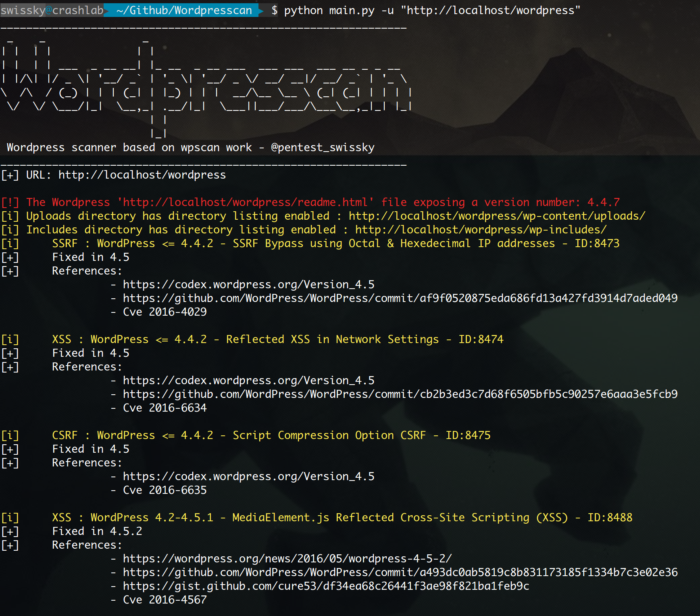
Task: Click the python main.py command text
Action: click(x=432, y=10)
